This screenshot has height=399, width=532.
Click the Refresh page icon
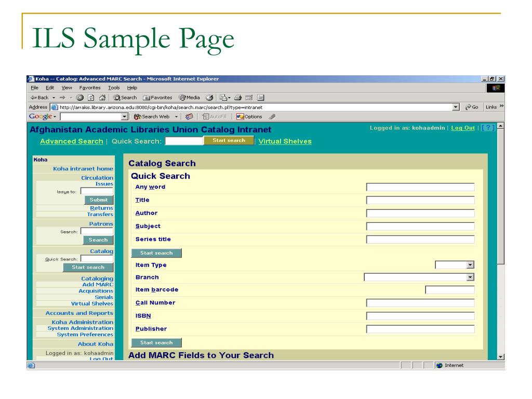click(x=91, y=98)
